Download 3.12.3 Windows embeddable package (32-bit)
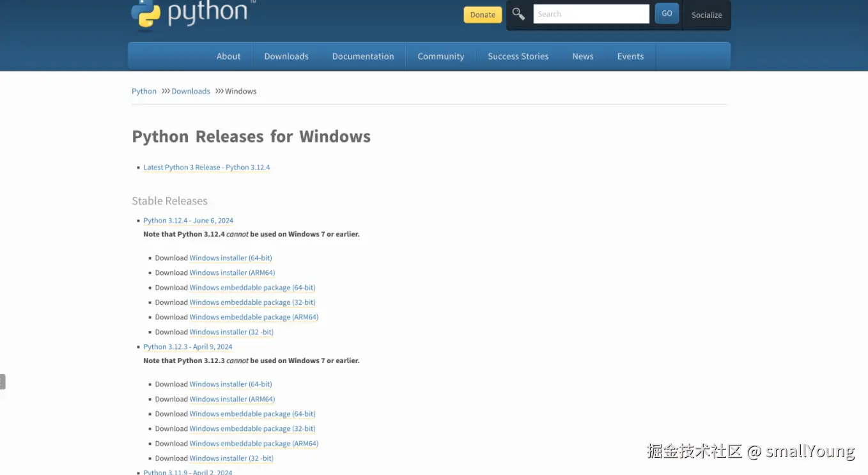Viewport: 868px width, 475px height. [x=252, y=429]
